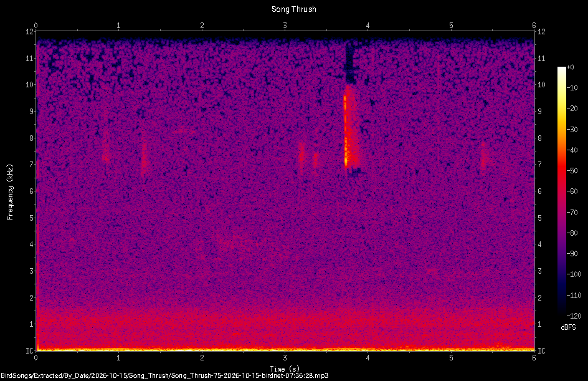
Task: Click the "Time (s)" axis label
Action: [285, 369]
